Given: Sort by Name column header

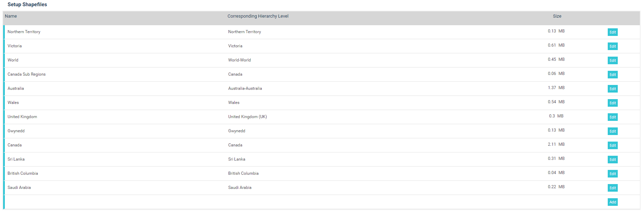Looking at the screenshot, I should point(11,16).
